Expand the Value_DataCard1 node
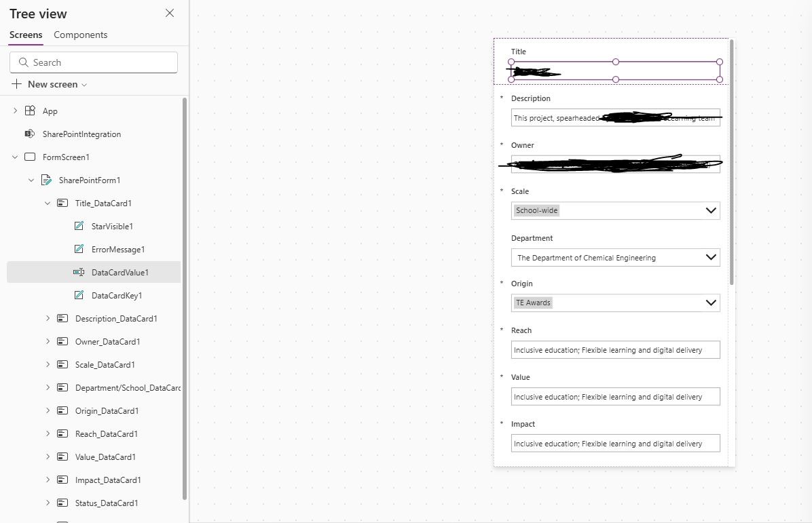Viewport: 812px width, 523px height. pos(48,457)
